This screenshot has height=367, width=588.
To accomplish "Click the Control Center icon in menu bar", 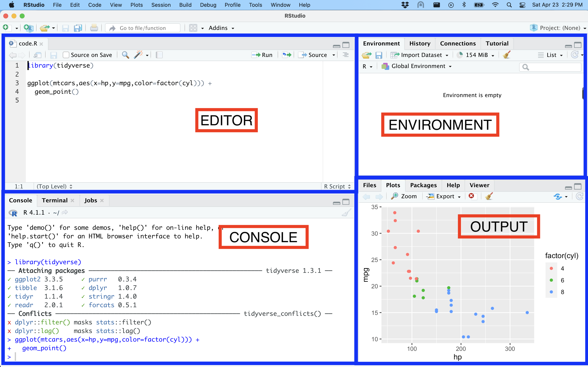I will (x=522, y=5).
